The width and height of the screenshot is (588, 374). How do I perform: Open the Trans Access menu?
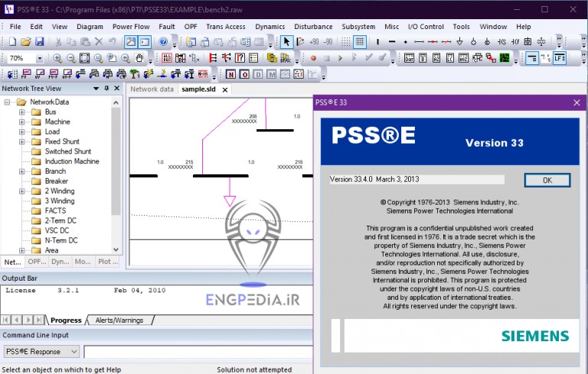coord(226,27)
